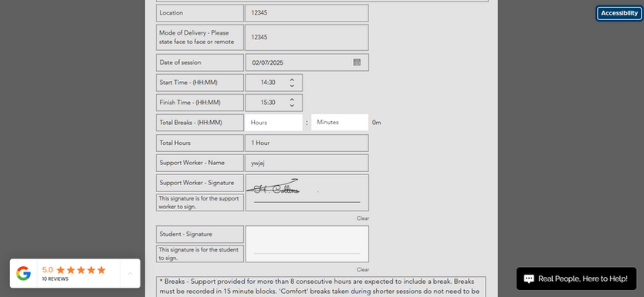The height and width of the screenshot is (297, 644).
Task: Open the date picker calendar icon
Action: 357,62
